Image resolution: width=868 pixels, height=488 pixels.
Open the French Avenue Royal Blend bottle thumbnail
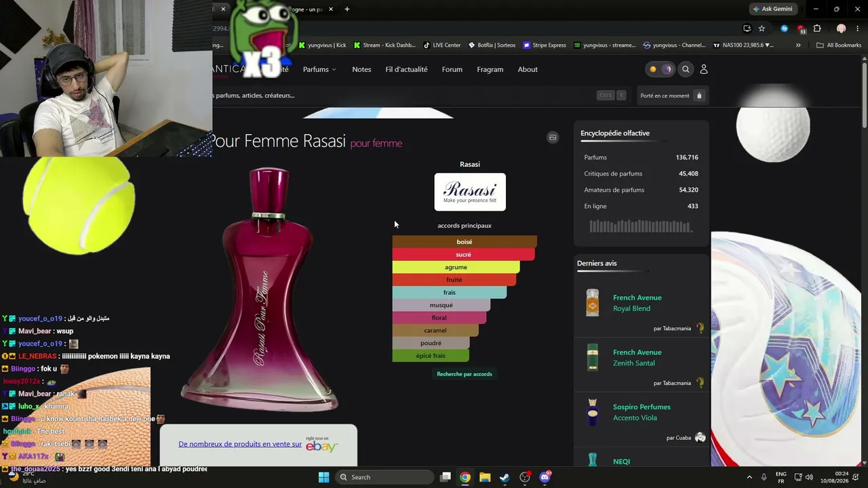pos(593,303)
